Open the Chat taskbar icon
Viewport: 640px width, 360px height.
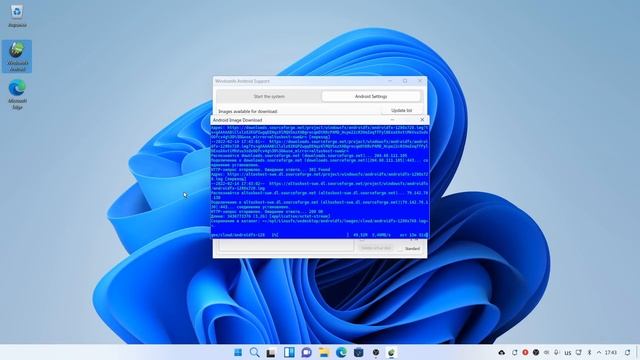[x=307, y=352]
